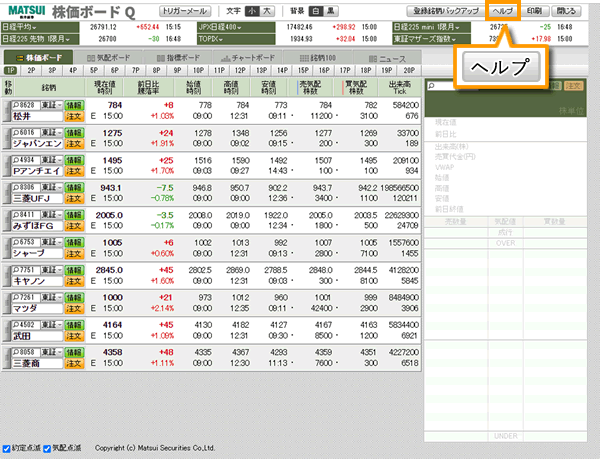Switch background to 黒
This screenshot has height=459, width=600.
331,11
